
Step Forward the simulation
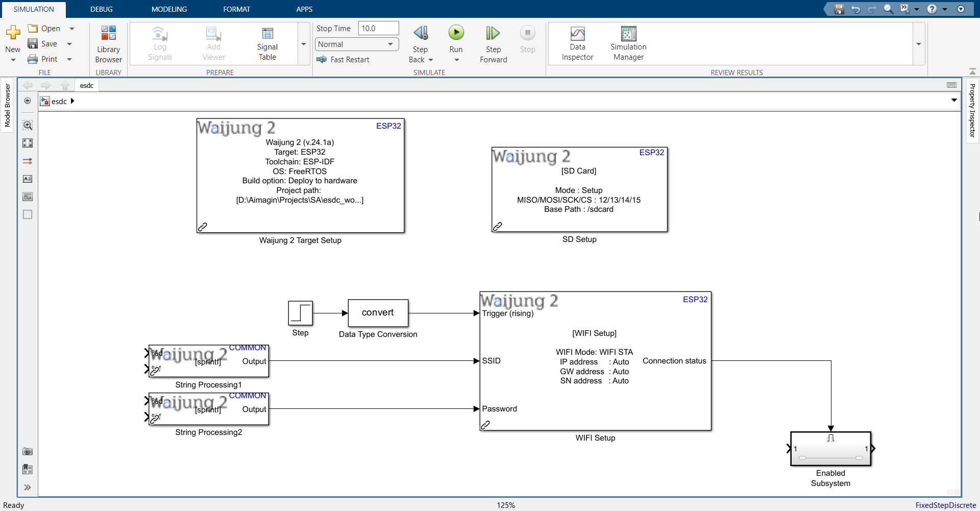(x=493, y=44)
